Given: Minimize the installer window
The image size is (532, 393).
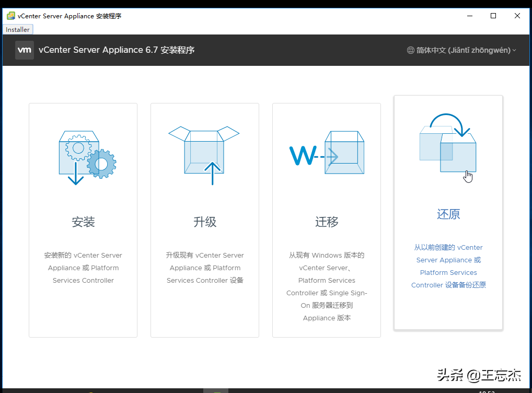Looking at the screenshot, I should (x=470, y=16).
